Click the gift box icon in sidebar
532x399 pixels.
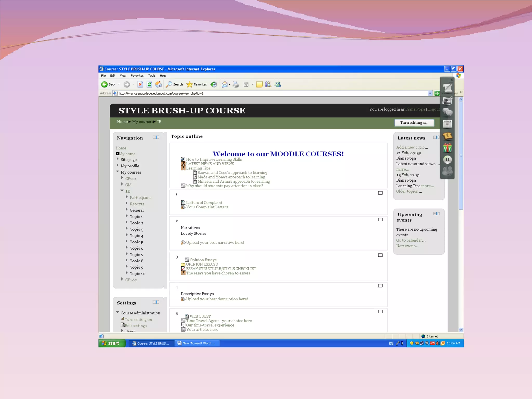447,148
